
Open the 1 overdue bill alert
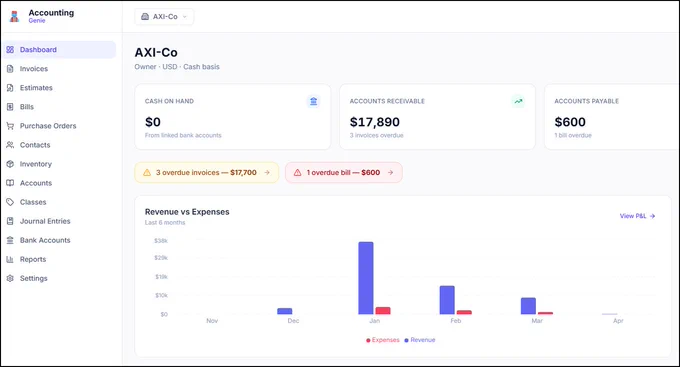[x=344, y=173]
